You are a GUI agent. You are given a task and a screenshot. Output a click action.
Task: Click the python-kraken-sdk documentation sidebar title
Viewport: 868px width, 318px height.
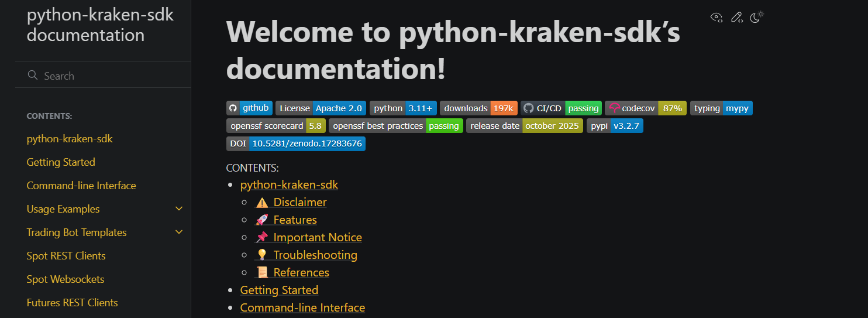[x=100, y=25]
